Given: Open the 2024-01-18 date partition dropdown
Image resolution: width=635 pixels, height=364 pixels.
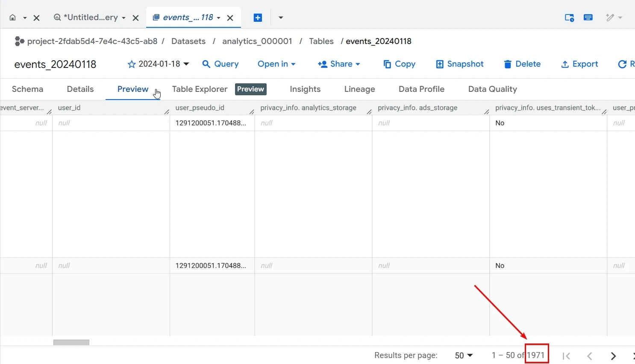Looking at the screenshot, I should pyautogui.click(x=164, y=64).
